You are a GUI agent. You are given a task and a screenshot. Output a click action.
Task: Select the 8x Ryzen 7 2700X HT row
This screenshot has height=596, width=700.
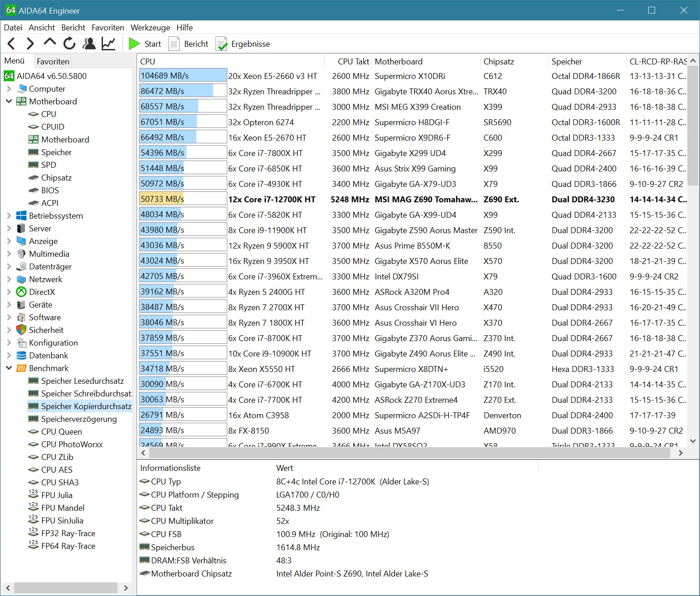coord(413,307)
